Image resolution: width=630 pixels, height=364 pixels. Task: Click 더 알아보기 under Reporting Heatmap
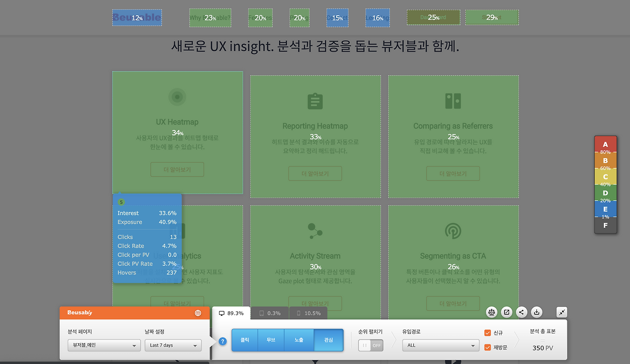(315, 173)
